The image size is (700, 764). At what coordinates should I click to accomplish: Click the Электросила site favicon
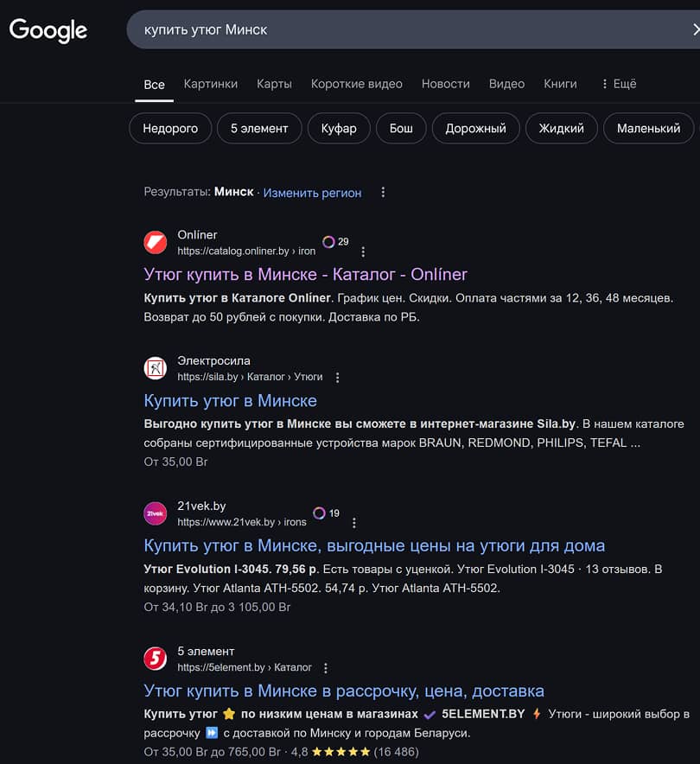(x=156, y=368)
